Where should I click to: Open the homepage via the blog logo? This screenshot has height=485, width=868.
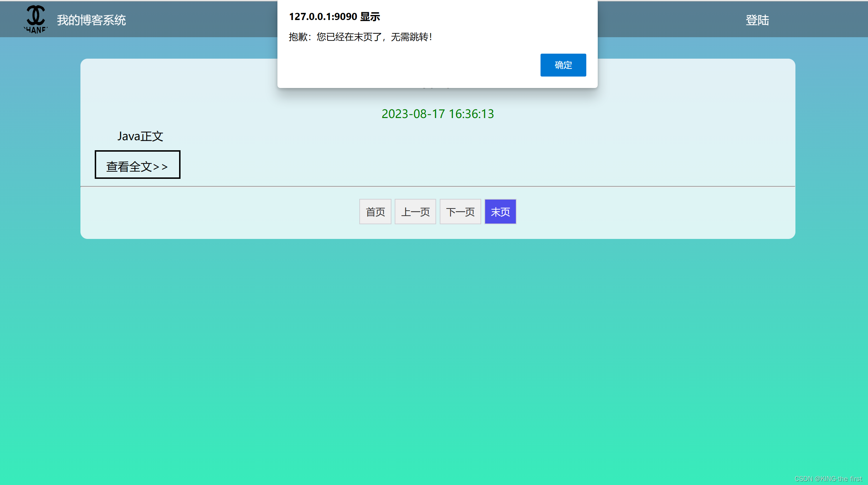pyautogui.click(x=35, y=19)
